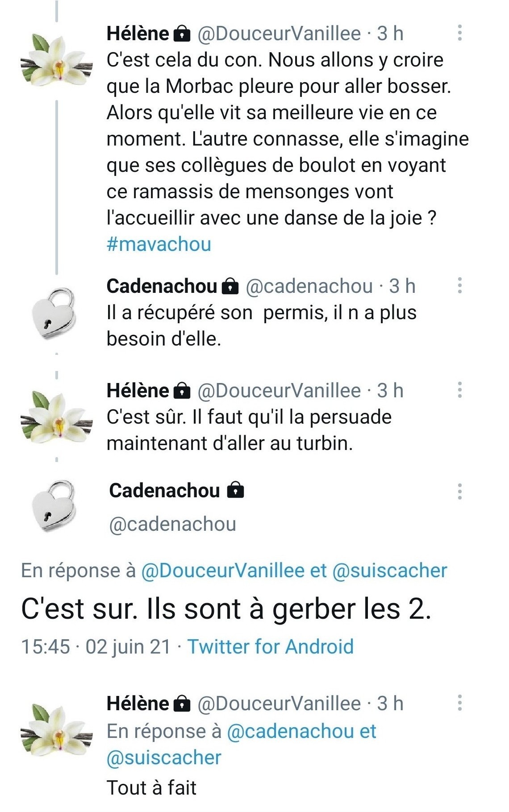
Task: Open @suiscacher profile from the main tweet's reply line
Action: (389, 570)
